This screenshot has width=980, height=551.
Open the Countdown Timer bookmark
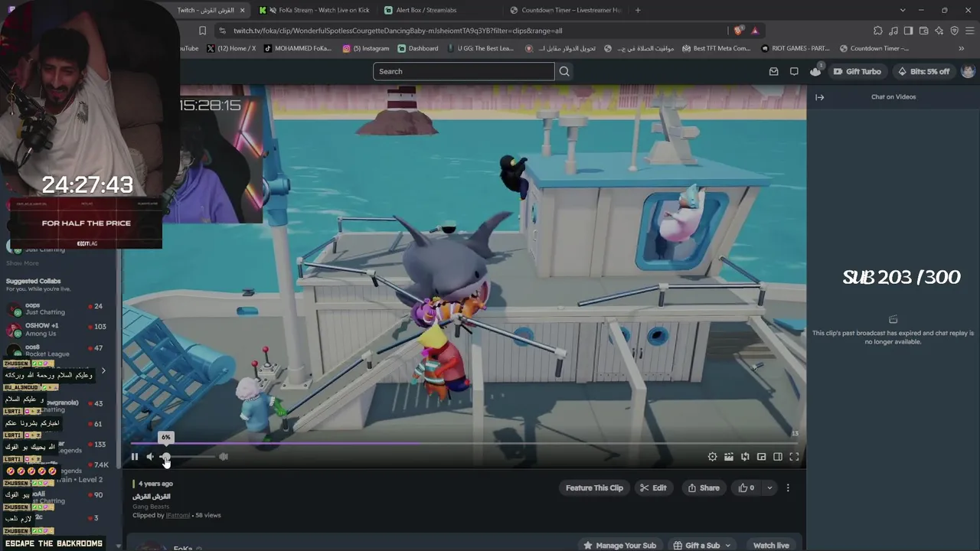point(874,48)
